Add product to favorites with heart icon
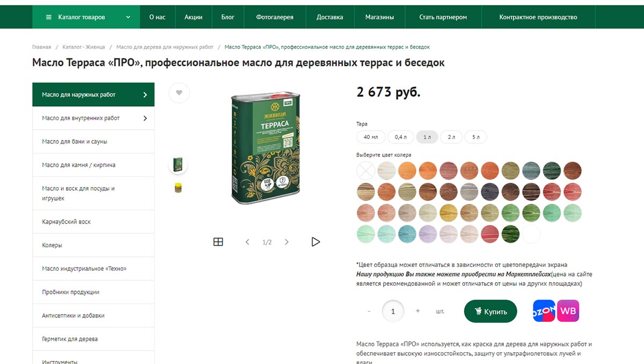 pyautogui.click(x=179, y=93)
